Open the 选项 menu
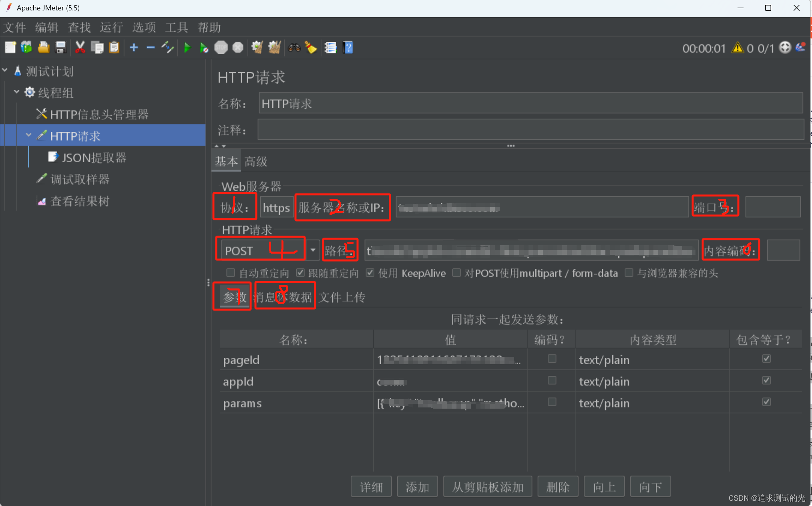The height and width of the screenshot is (506, 812). (144, 27)
